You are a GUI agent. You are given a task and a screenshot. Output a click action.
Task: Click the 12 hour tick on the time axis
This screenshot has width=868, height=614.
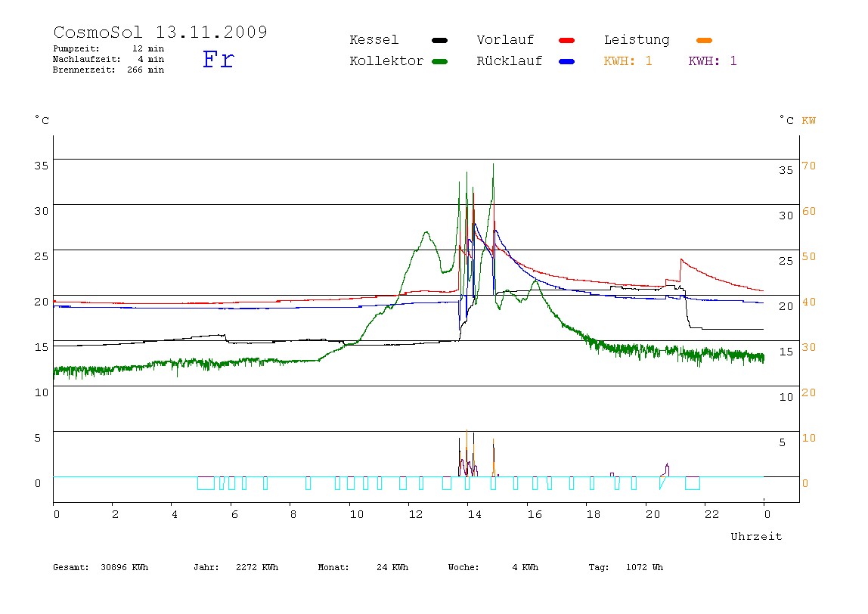pos(416,514)
